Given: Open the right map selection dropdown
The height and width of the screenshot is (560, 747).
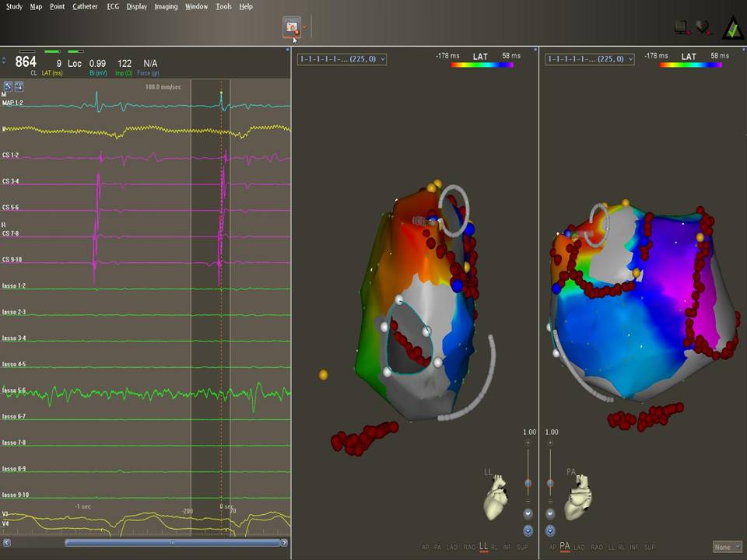Looking at the screenshot, I should pos(589,58).
